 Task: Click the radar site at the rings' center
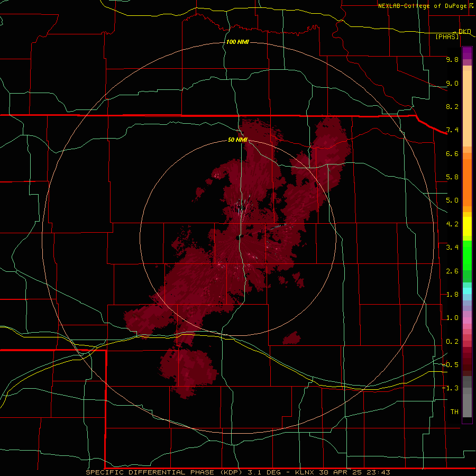(238, 237)
